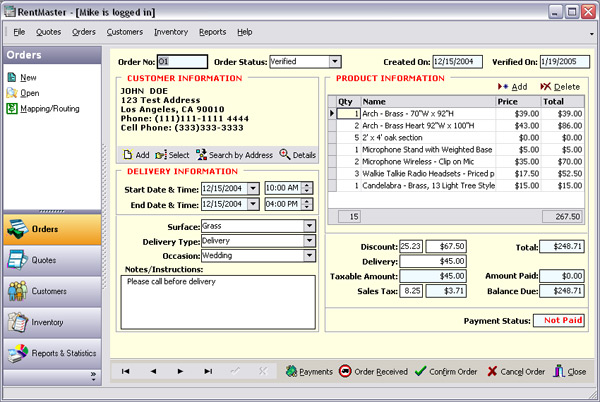Click the Balance Due field $248.71
This screenshot has height=402, width=600.
(x=562, y=291)
